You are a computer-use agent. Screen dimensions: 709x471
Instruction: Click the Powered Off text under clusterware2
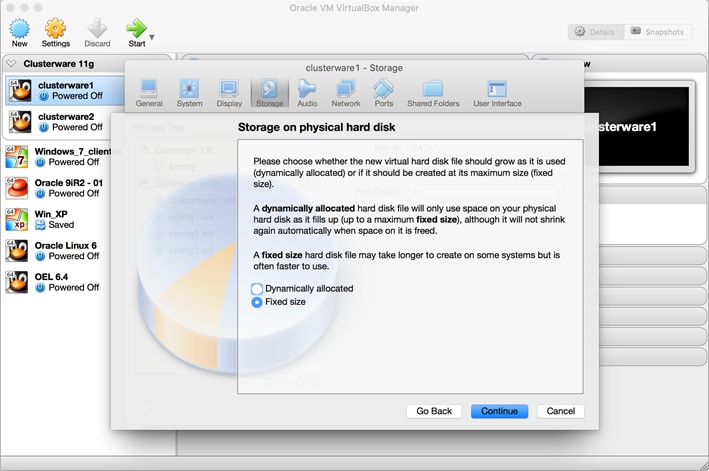77,127
